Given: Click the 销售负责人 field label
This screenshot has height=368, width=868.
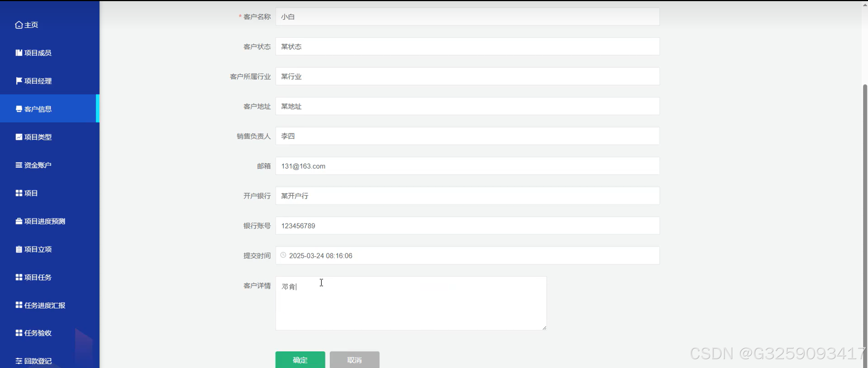Looking at the screenshot, I should [x=254, y=136].
